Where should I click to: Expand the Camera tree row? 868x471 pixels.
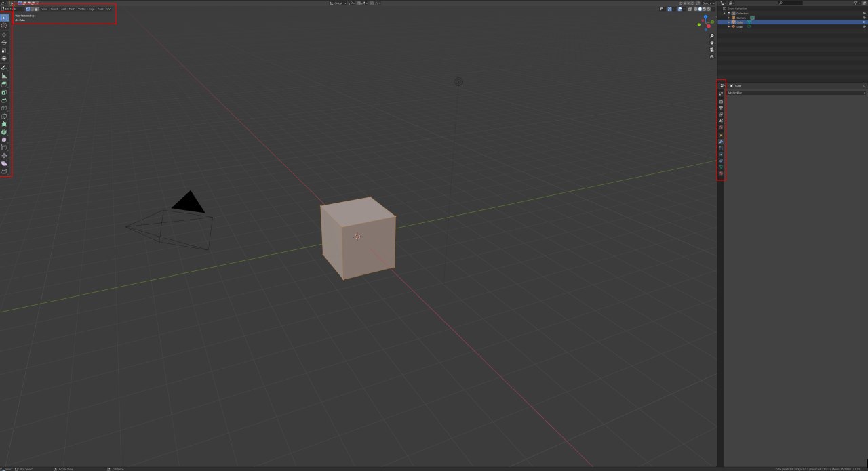pyautogui.click(x=729, y=18)
